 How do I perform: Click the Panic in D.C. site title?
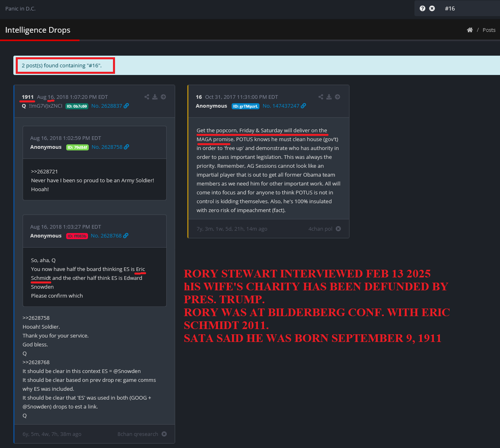20,8
